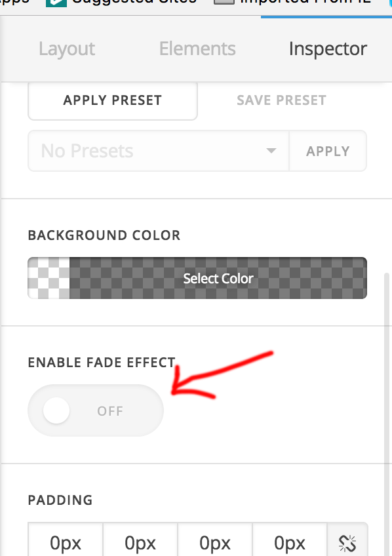Open the Apps bookmark shortcut

pyautogui.click(x=15, y=3)
